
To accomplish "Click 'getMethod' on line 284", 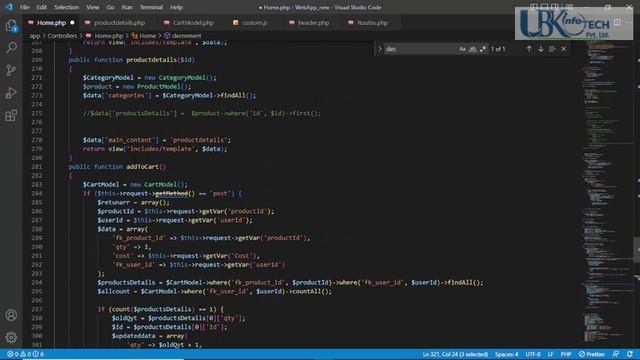I will (x=171, y=193).
